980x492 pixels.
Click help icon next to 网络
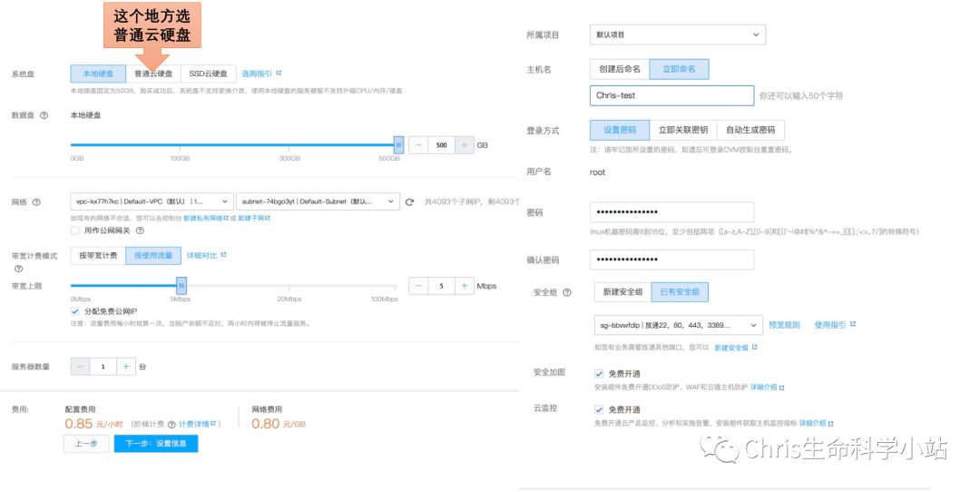coord(36,202)
